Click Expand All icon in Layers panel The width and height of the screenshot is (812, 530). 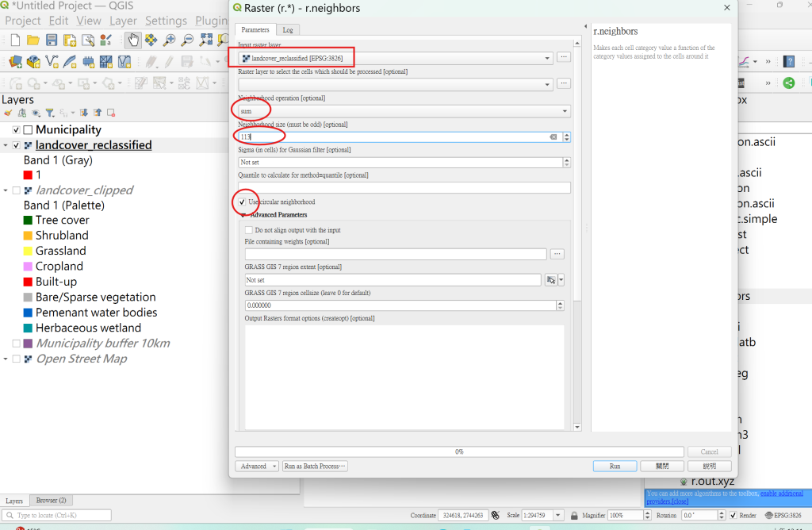coord(84,113)
